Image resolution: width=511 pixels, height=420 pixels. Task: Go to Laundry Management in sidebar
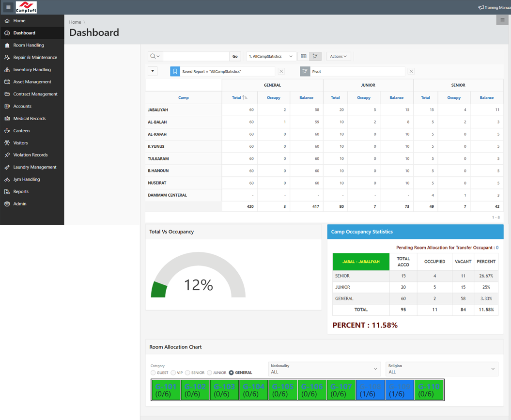(34, 167)
